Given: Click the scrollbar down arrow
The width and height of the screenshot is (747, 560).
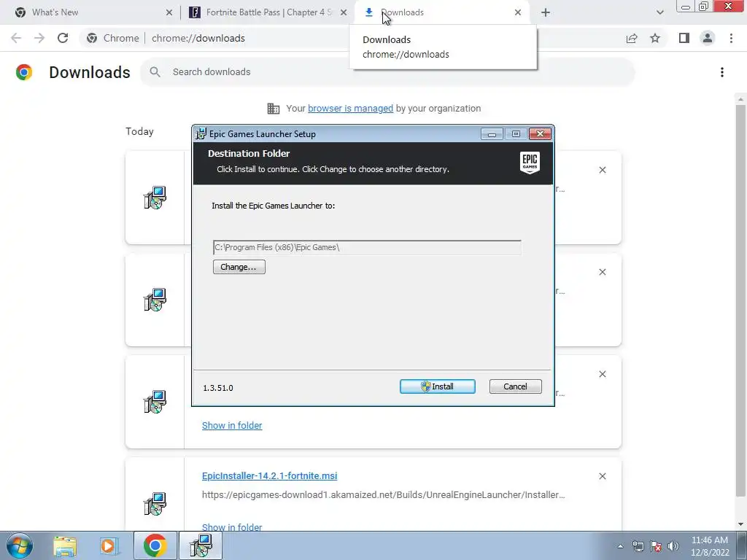Looking at the screenshot, I should tap(740, 524).
